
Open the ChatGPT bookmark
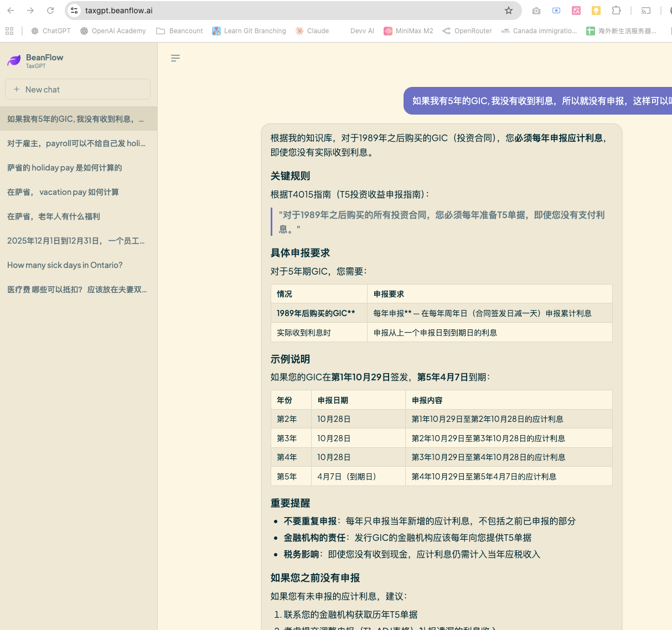pyautogui.click(x=51, y=31)
